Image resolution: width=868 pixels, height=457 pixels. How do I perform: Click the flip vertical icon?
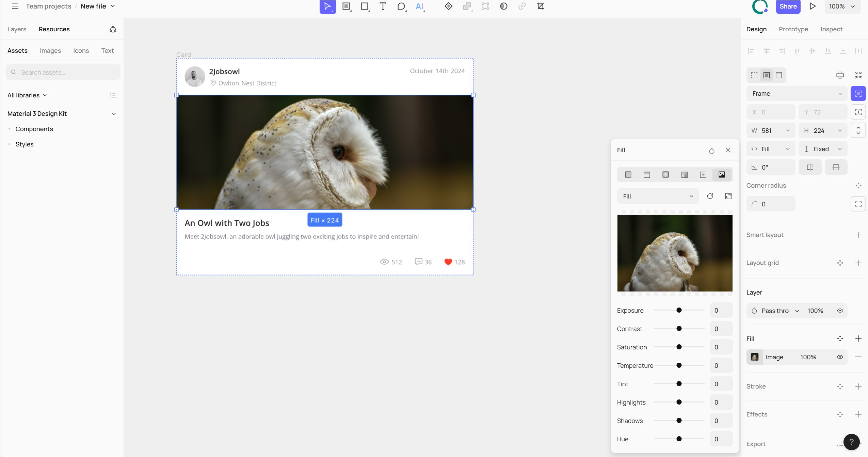(836, 167)
